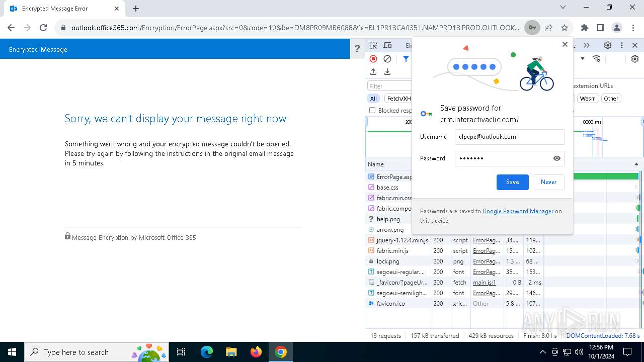
Task: Click the help question mark icon
Action: tap(357, 49)
